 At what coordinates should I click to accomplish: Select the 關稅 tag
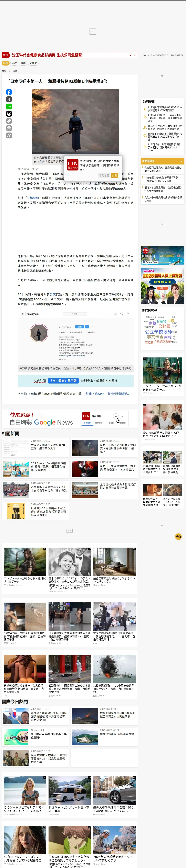pyautogui.click(x=14, y=63)
